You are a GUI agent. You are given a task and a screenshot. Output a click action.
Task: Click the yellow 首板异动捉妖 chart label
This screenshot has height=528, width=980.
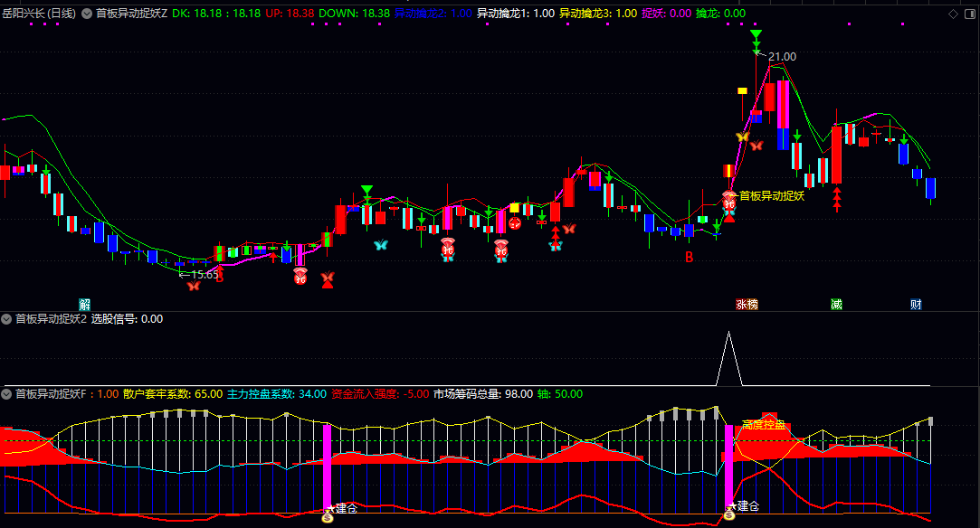(x=772, y=196)
